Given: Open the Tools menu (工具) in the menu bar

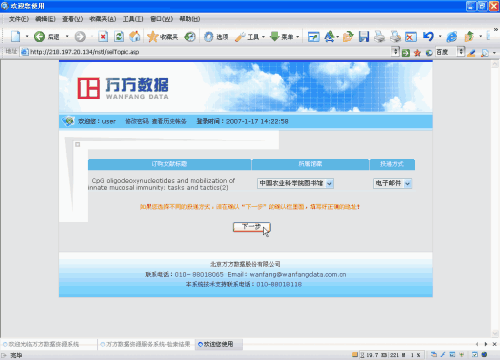Looking at the screenshot, I should point(133,19).
